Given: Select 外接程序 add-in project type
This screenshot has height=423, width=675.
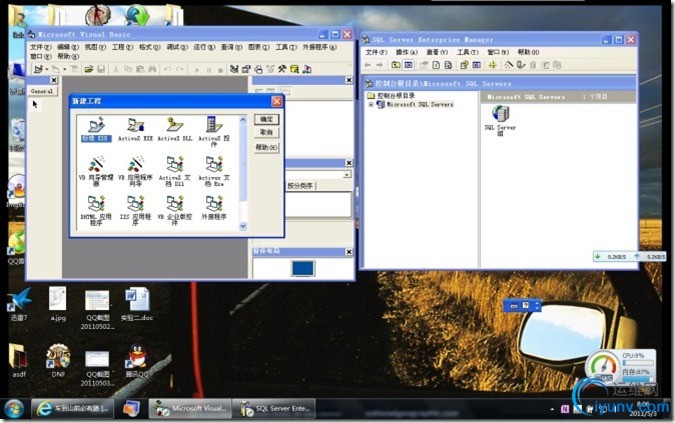Looking at the screenshot, I should coord(214,207).
